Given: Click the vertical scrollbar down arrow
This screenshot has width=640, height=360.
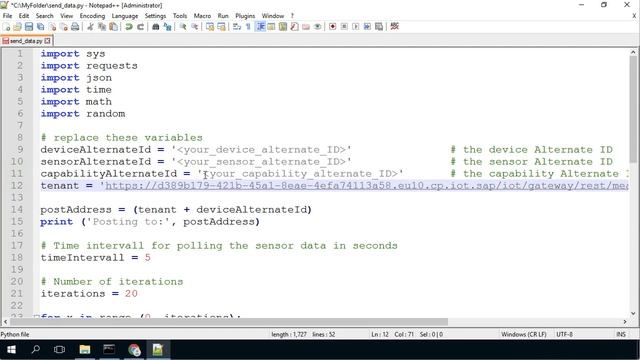Looking at the screenshot, I should 633,313.
